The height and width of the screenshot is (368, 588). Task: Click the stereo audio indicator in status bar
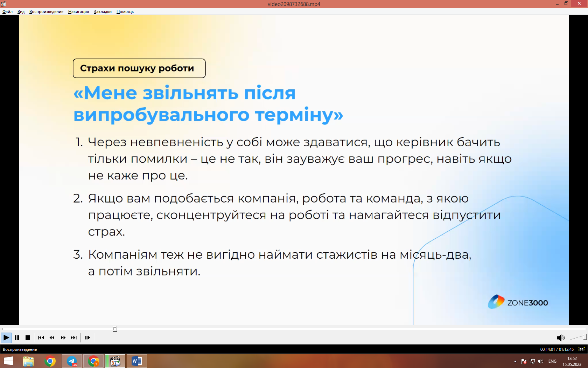(581, 349)
